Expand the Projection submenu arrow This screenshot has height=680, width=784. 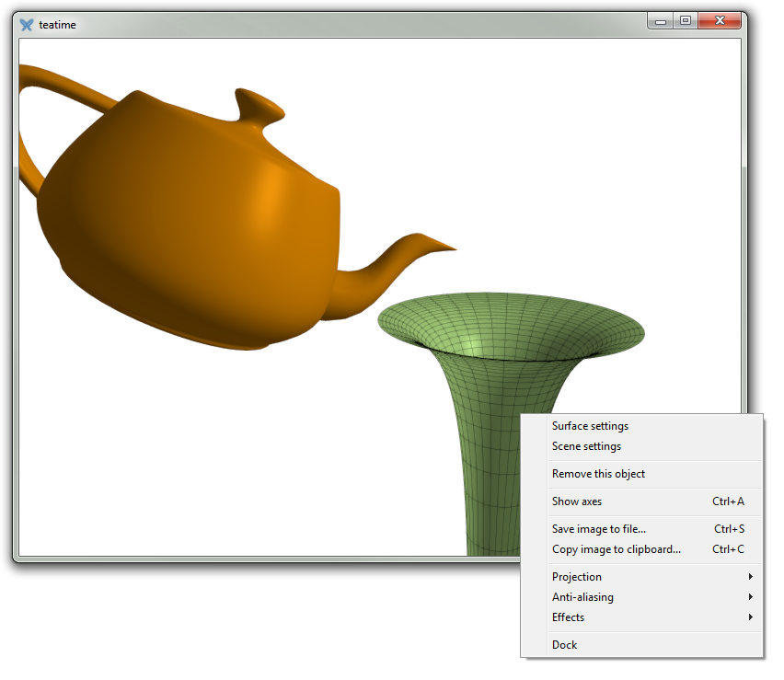[x=750, y=577]
